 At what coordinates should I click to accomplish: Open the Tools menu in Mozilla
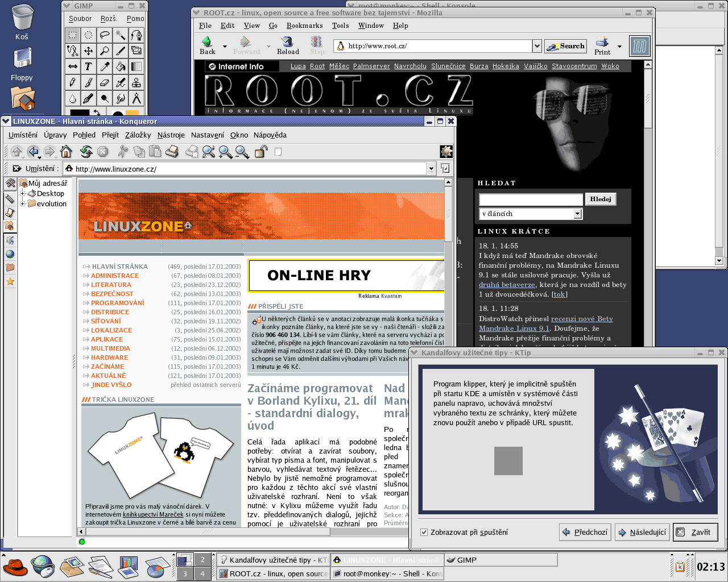[x=340, y=26]
